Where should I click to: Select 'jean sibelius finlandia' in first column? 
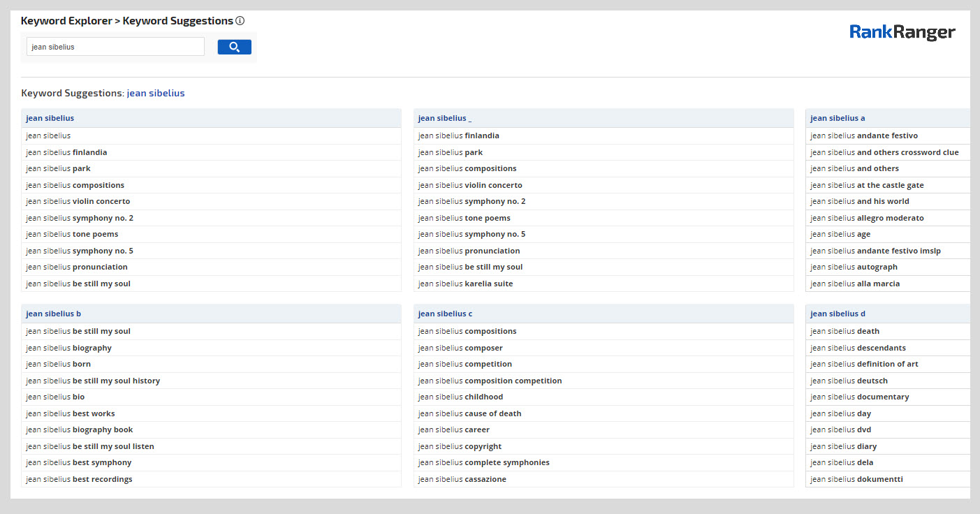coord(67,152)
